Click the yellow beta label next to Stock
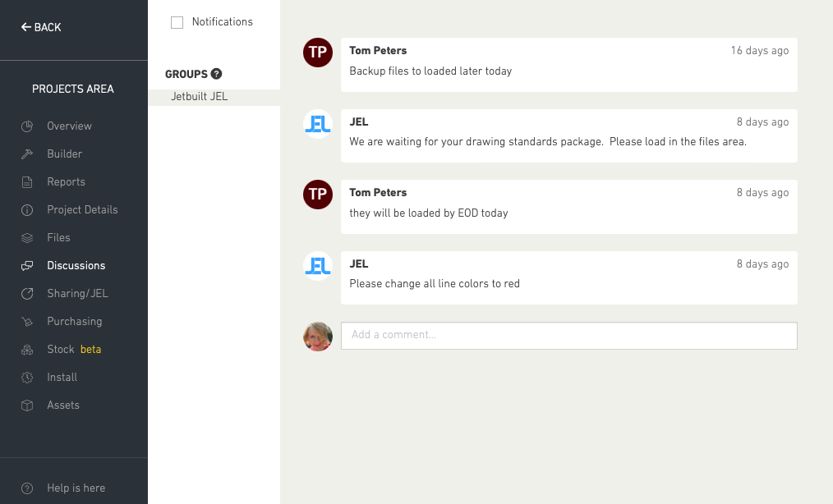 point(91,349)
